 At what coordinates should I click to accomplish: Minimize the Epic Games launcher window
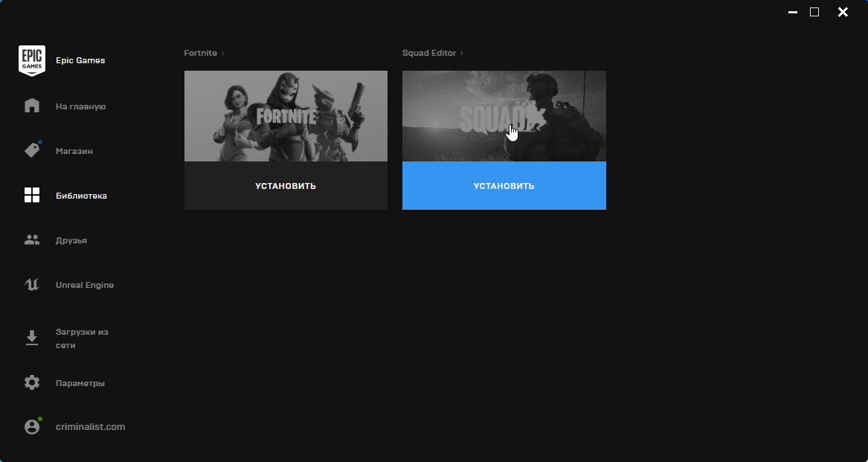point(793,12)
